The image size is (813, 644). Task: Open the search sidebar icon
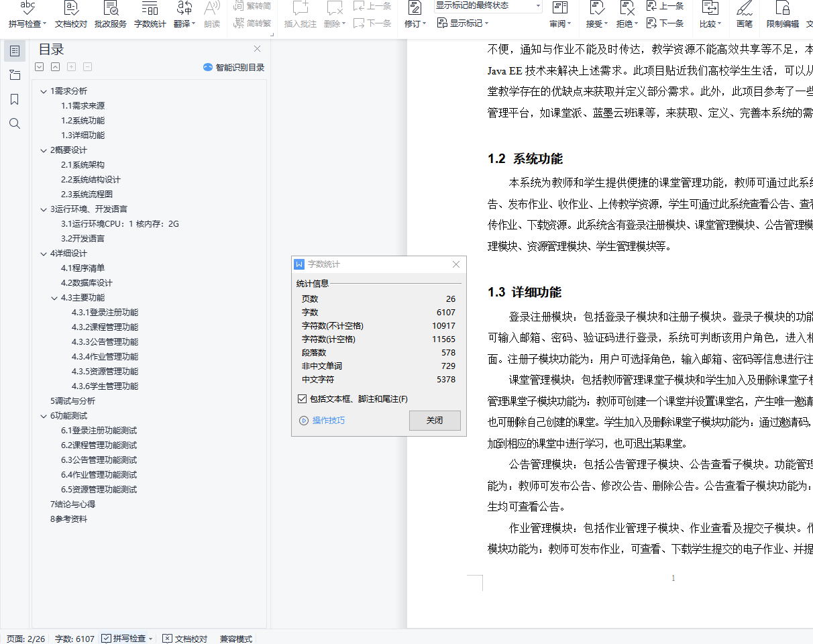[x=15, y=123]
